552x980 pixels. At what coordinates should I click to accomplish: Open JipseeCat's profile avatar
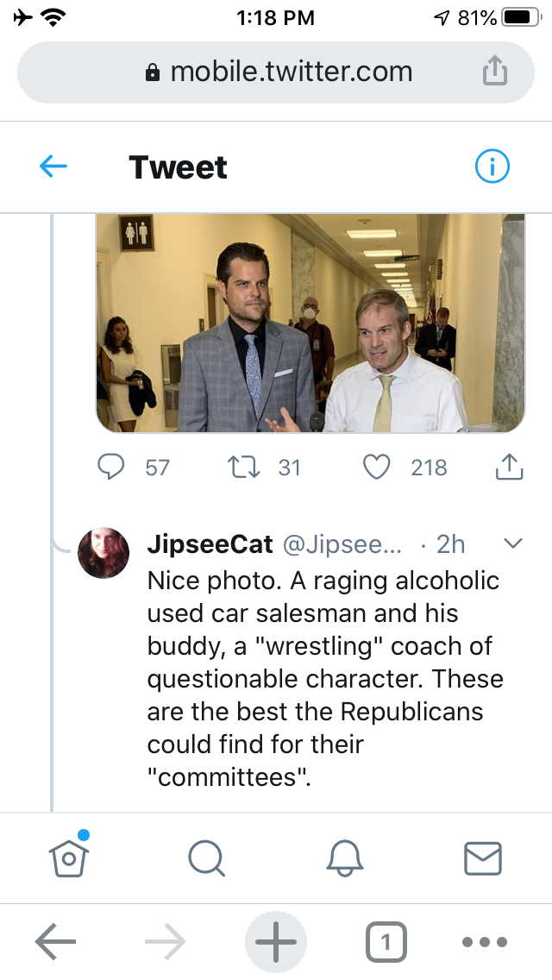click(103, 553)
